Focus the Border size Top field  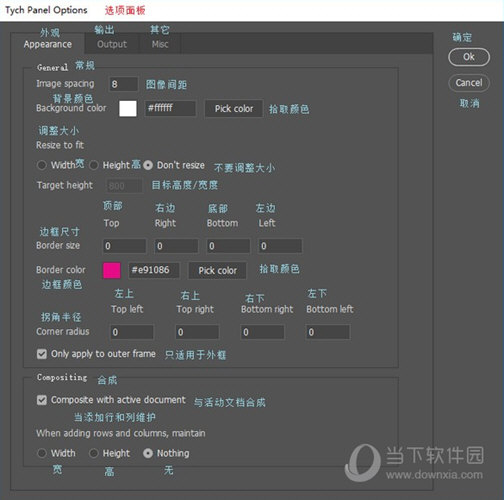click(x=124, y=246)
